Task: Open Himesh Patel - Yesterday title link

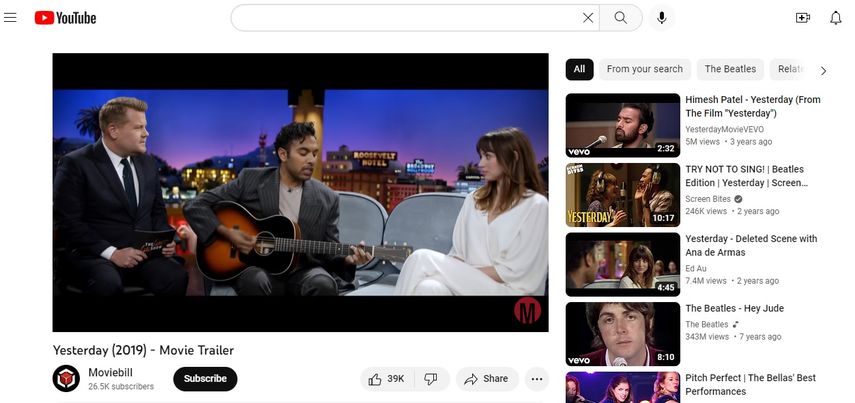Action: [x=752, y=106]
